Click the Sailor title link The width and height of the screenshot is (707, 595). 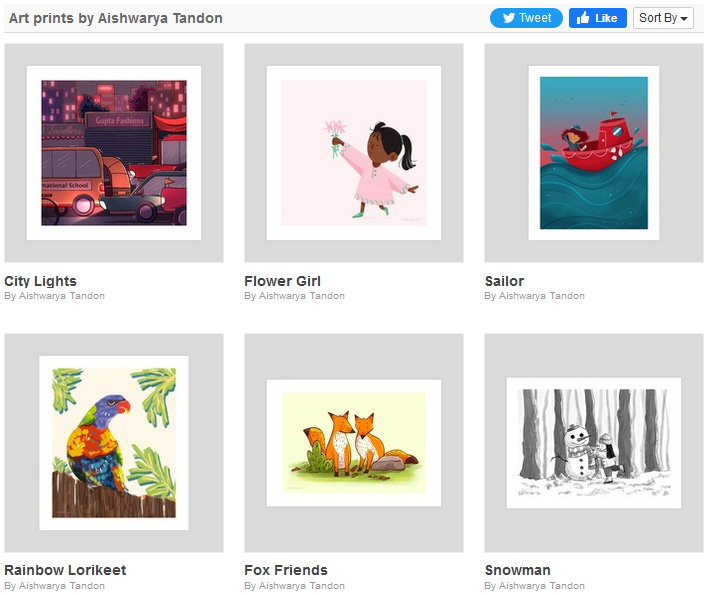(x=504, y=281)
